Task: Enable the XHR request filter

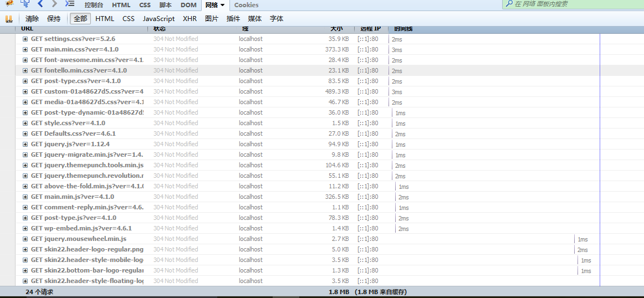Action: click(190, 19)
